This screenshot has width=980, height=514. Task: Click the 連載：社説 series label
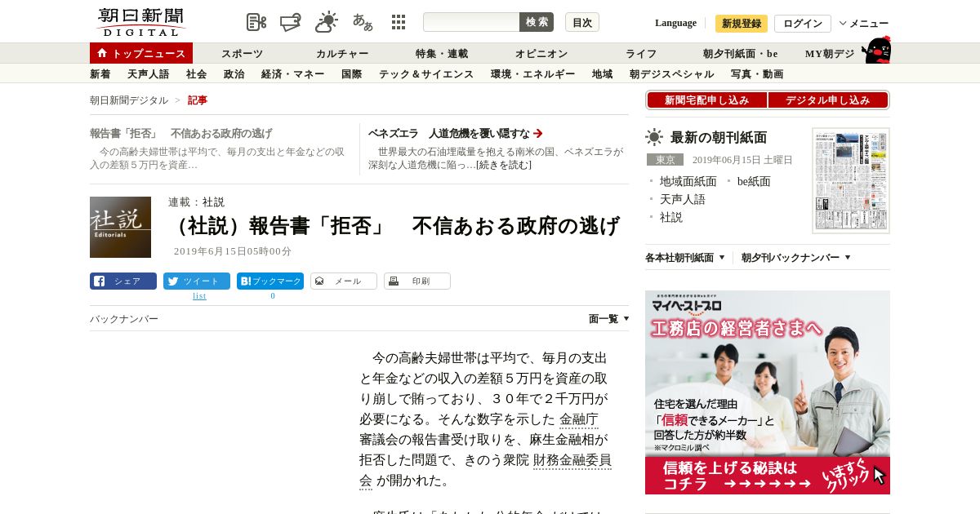click(196, 202)
